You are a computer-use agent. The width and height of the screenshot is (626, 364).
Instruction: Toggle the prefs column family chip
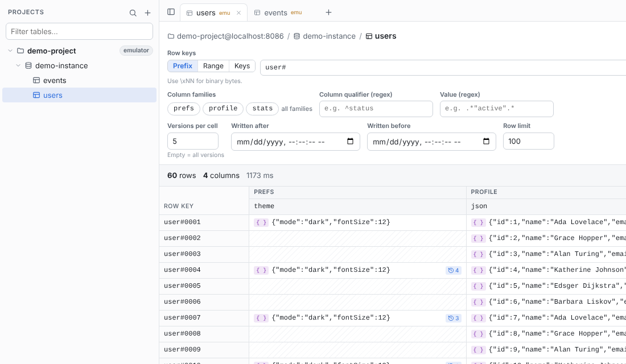184,109
